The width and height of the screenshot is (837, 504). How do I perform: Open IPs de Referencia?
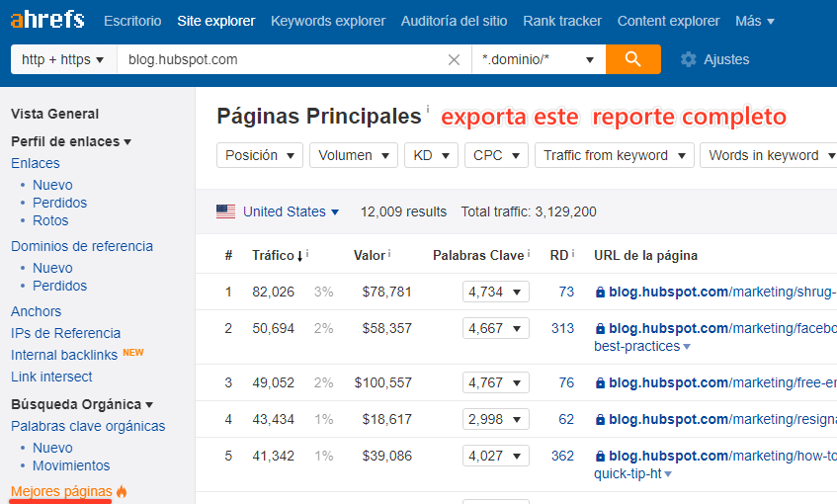tap(65, 333)
